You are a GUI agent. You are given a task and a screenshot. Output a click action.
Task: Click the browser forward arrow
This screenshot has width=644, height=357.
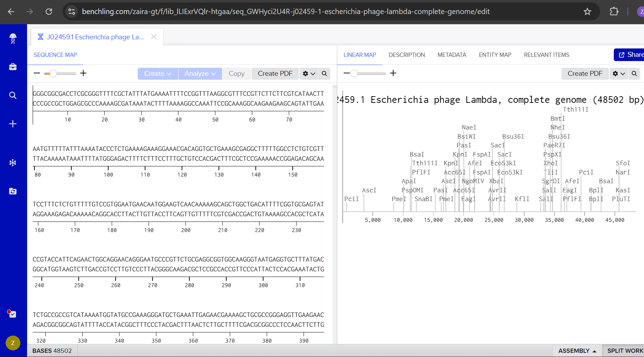(30, 12)
